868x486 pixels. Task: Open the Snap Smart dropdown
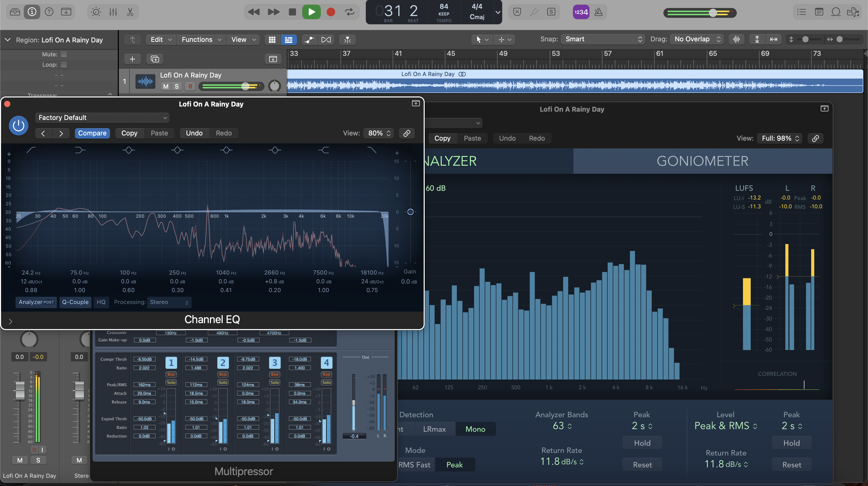(x=603, y=40)
